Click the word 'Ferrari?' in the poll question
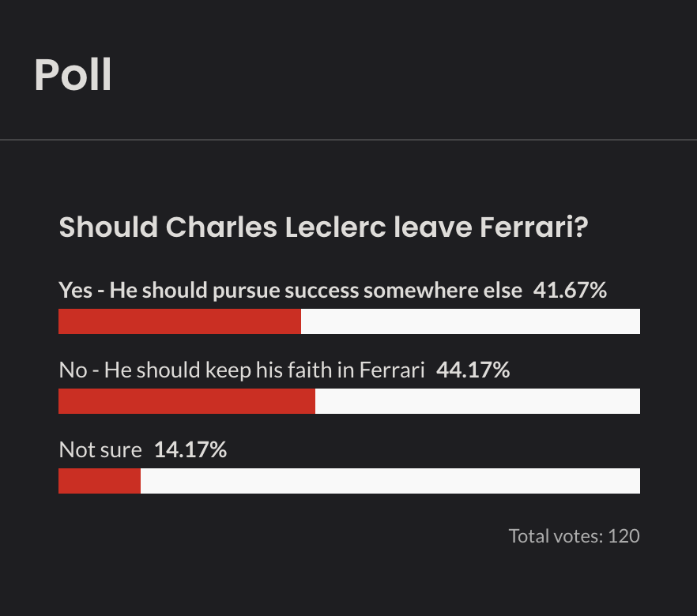Image resolution: width=697 pixels, height=616 pixels. tap(535, 228)
